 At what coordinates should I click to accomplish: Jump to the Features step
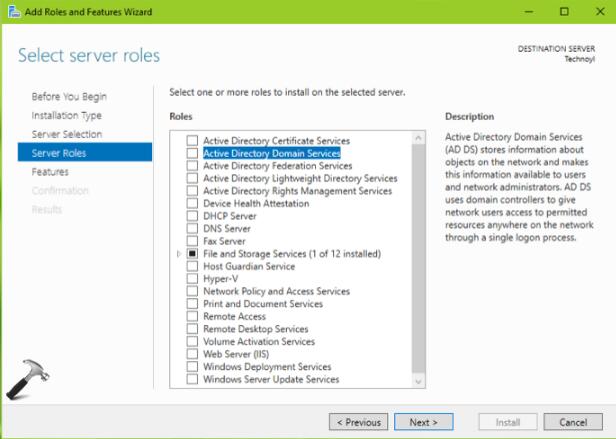[50, 172]
